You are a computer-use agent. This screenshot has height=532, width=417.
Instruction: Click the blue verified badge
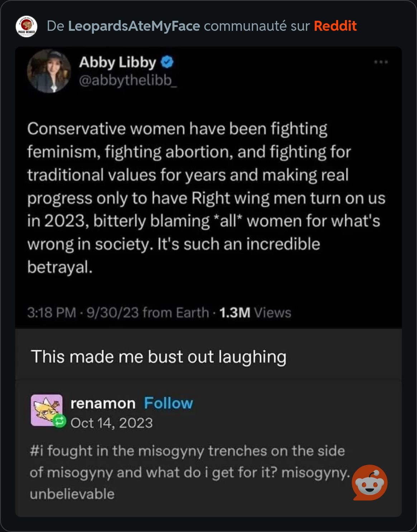[167, 62]
